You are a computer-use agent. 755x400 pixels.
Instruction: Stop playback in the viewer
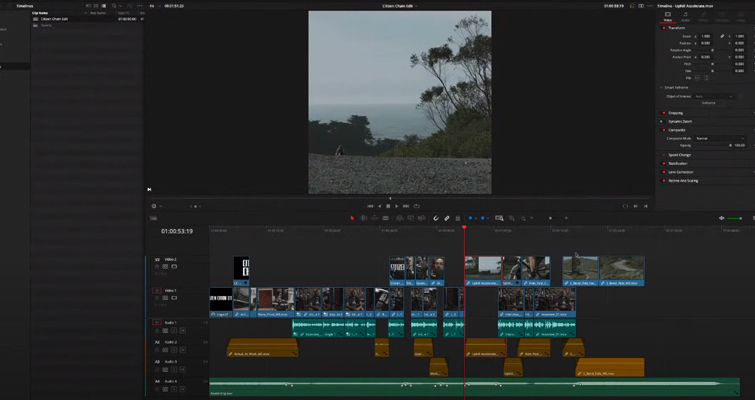(388, 206)
